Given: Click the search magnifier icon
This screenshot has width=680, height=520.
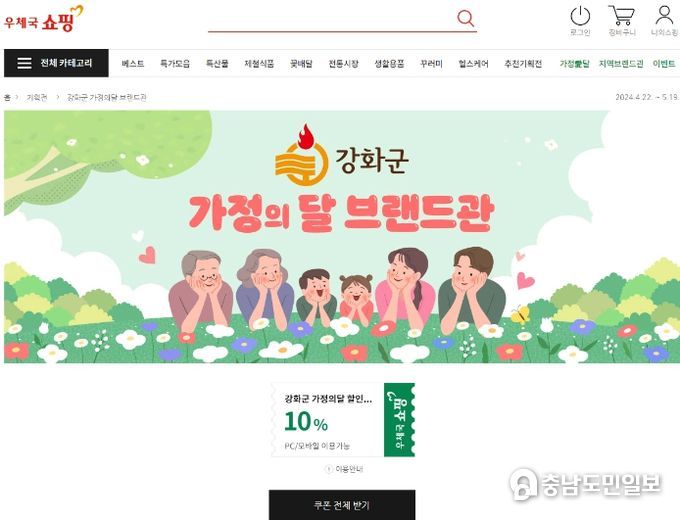Looking at the screenshot, I should click(x=465, y=18).
